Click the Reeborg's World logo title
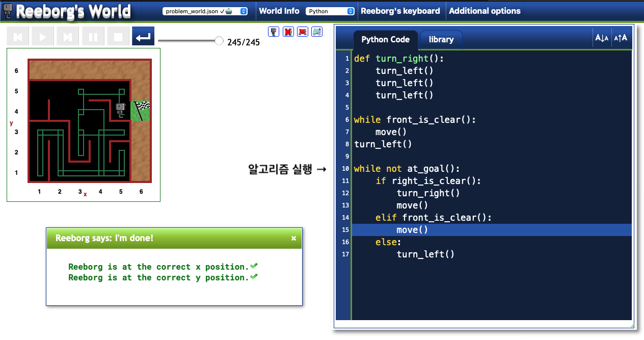The height and width of the screenshot is (340, 644). [73, 11]
